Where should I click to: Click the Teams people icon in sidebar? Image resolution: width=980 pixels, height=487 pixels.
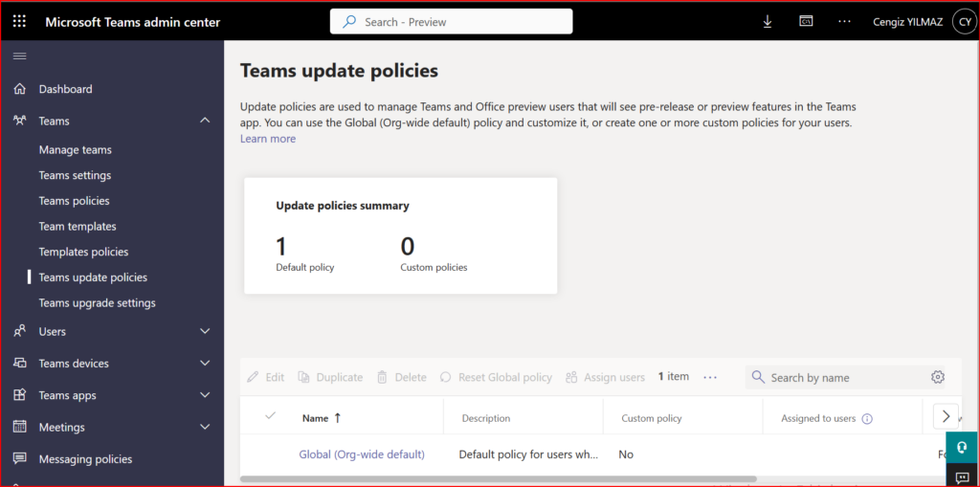(x=20, y=121)
